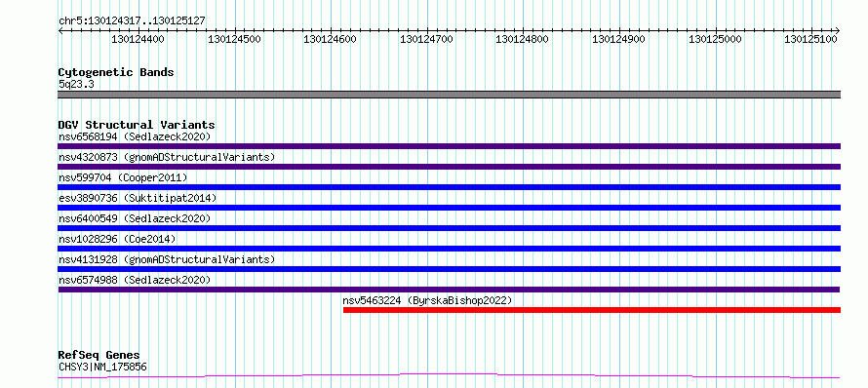Click nsv4131928 (gnomADStructuralVariants) label
Viewport: 868px width, 388px height.
pyautogui.click(x=167, y=259)
